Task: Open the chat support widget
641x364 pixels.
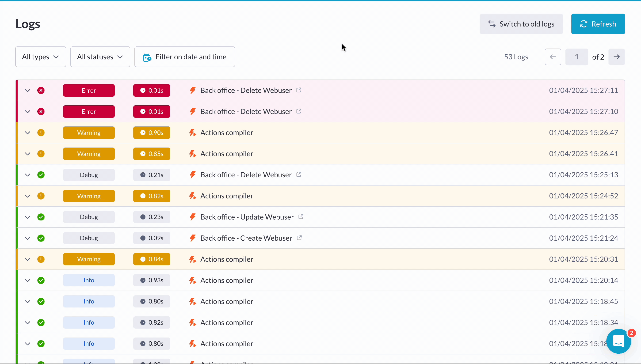Action: pyautogui.click(x=618, y=341)
